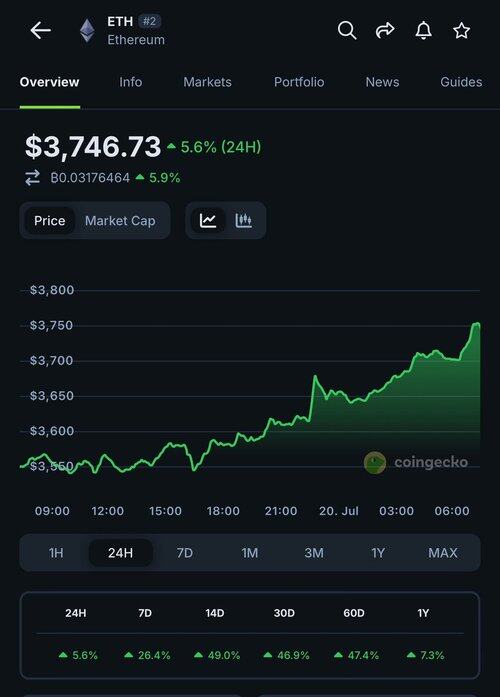Select the Price chart toggle
This screenshot has width=500, height=697.
pos(50,221)
